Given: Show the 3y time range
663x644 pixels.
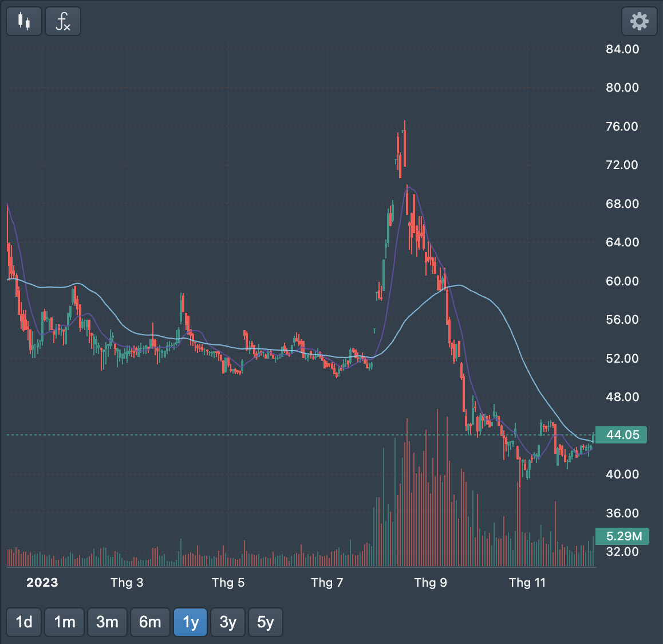Looking at the screenshot, I should [228, 622].
